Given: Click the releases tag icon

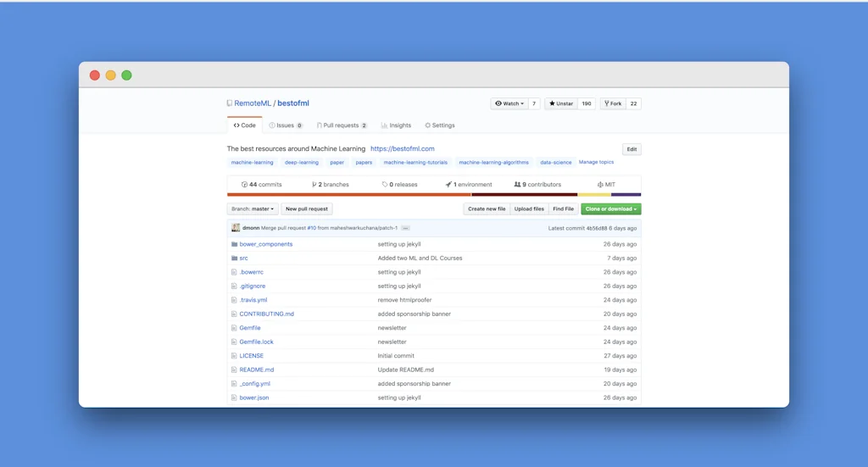Looking at the screenshot, I should pyautogui.click(x=385, y=184).
